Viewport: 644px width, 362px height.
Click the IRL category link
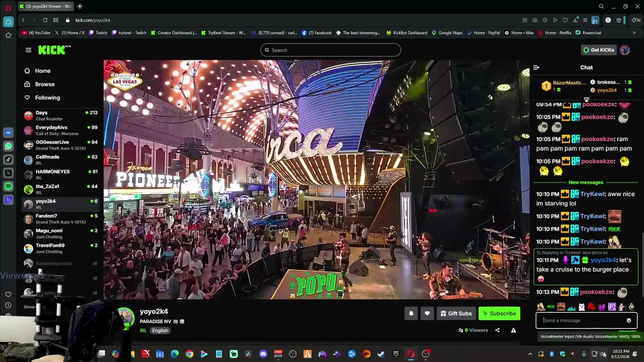click(143, 330)
